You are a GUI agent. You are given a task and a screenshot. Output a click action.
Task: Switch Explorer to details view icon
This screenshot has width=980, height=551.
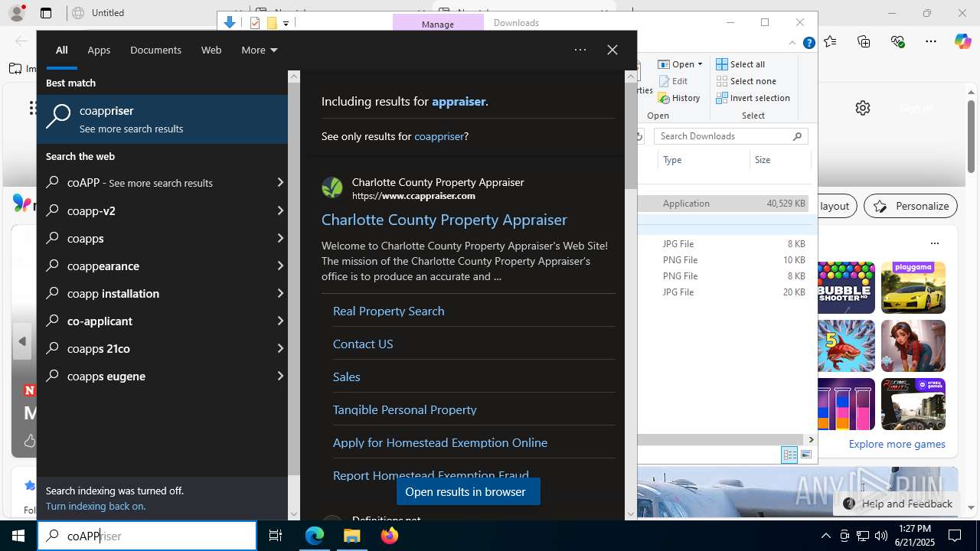click(x=789, y=455)
